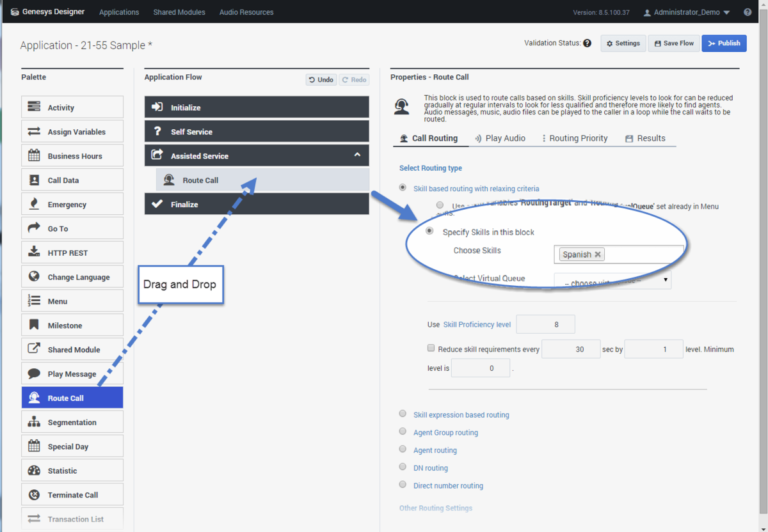The width and height of the screenshot is (768, 532).
Task: Switch to the Play Audio tab
Action: 500,138
